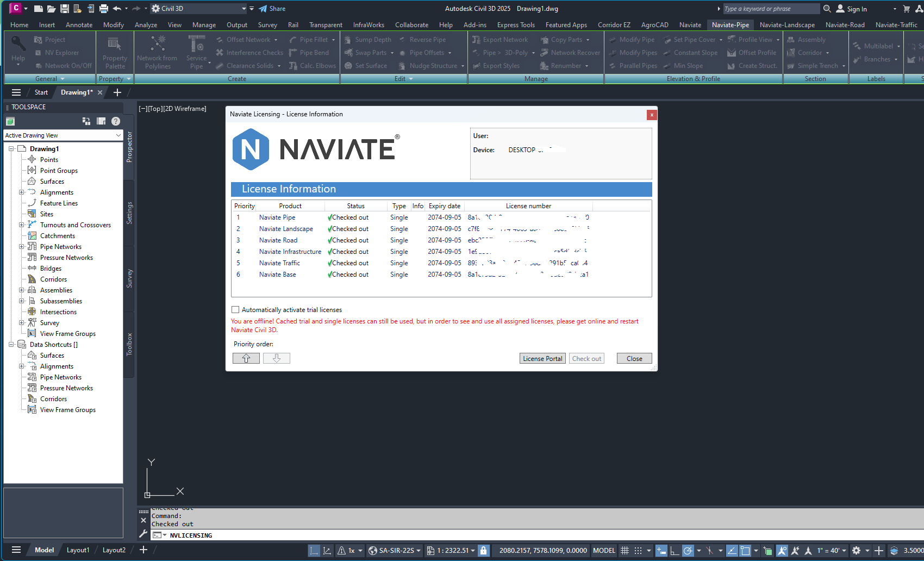Collapse the Drawing1 tree node
This screenshot has width=924, height=561.
[11, 149]
